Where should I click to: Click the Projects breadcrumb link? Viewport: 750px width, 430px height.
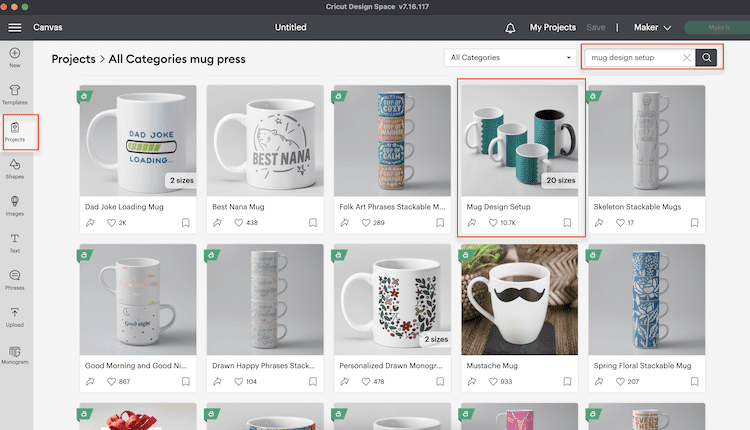74,59
